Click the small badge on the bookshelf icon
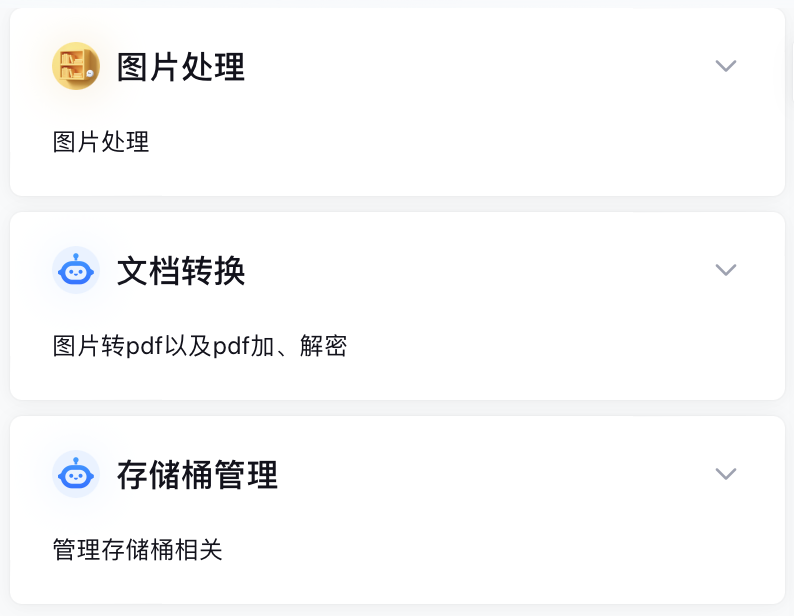The height and width of the screenshot is (616, 794). (x=90, y=73)
